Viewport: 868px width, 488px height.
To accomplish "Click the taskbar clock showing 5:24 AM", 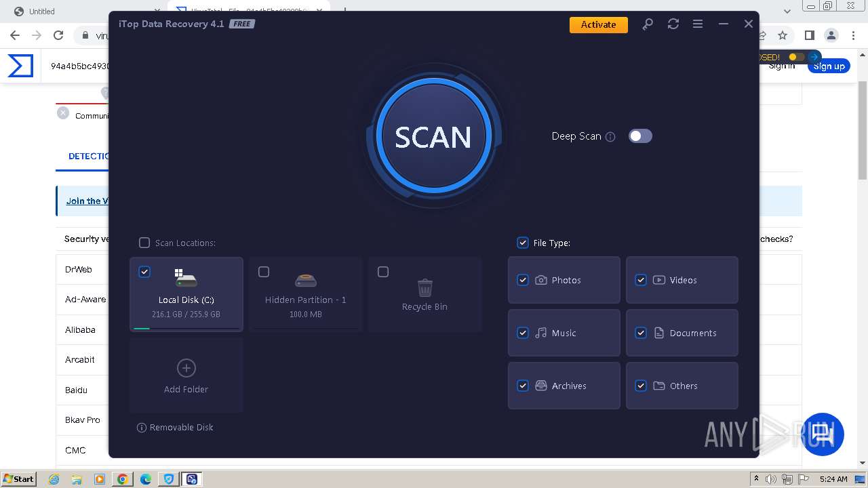I will pyautogui.click(x=833, y=479).
